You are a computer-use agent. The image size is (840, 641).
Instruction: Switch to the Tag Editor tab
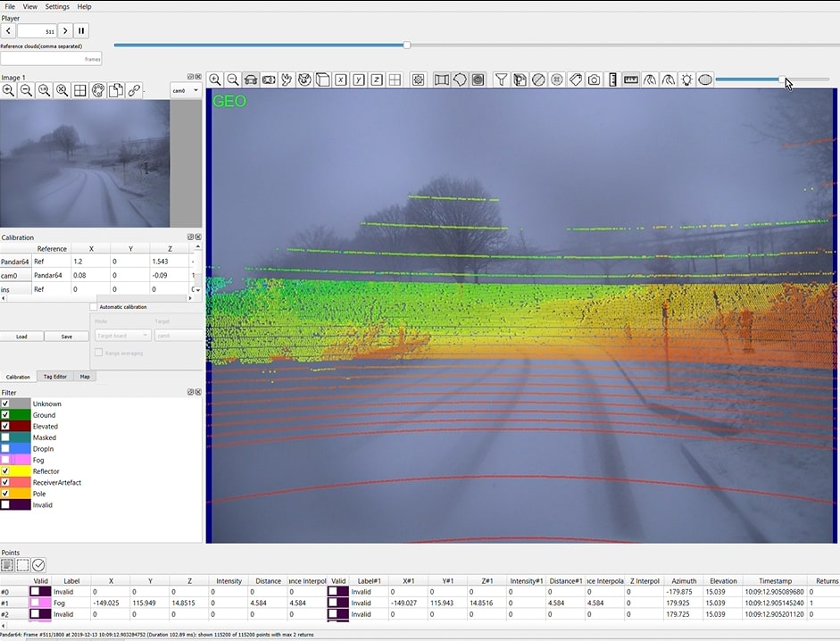pyautogui.click(x=55, y=377)
